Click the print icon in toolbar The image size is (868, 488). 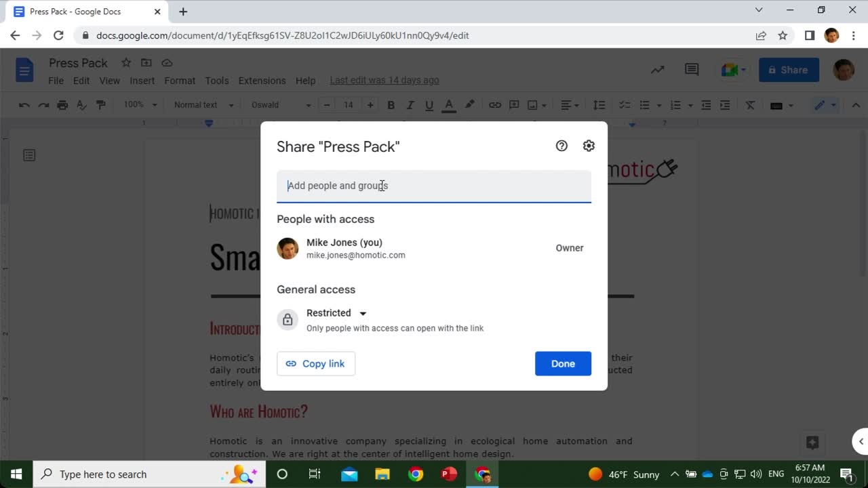point(62,105)
